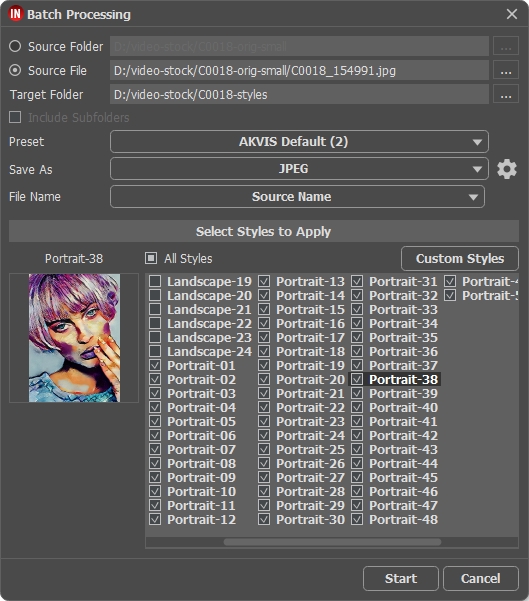529x601 pixels.
Task: Click the AKVIS IN logo in title bar
Action: click(15, 14)
